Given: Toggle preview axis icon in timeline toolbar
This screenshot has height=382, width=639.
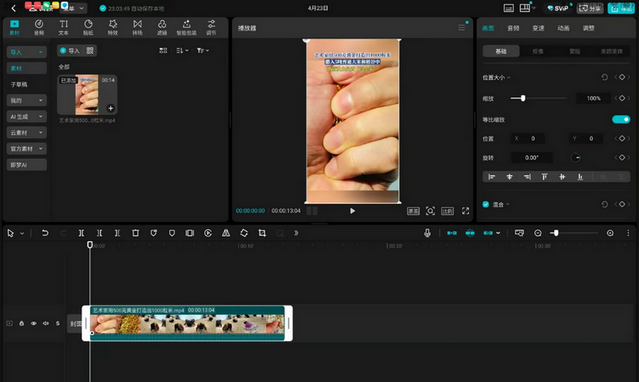Looking at the screenshot, I should click(x=519, y=233).
